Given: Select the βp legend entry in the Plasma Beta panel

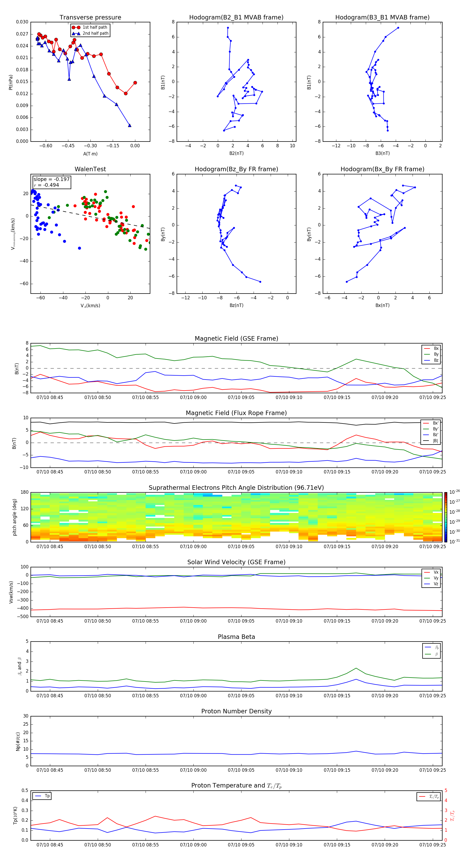Looking at the screenshot, I should point(431,647).
